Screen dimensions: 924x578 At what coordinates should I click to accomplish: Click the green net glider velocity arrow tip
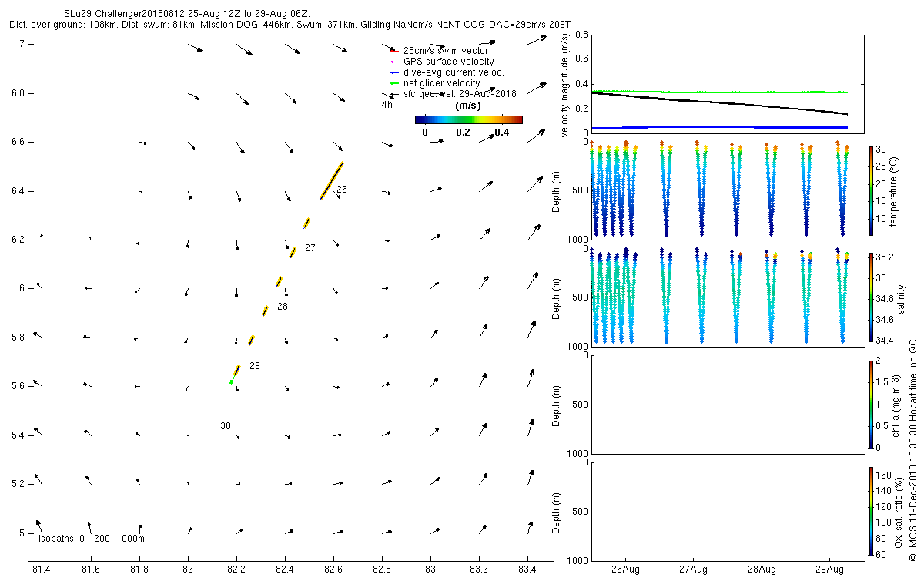click(231, 381)
